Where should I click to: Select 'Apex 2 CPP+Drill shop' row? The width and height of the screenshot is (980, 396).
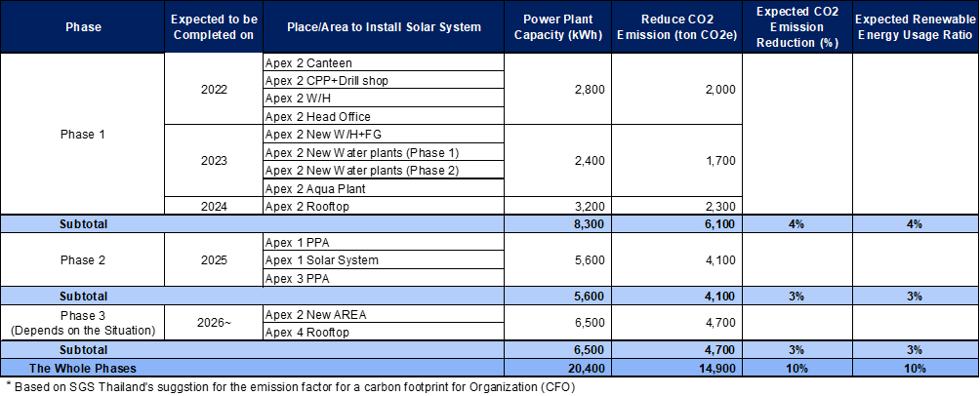(x=384, y=80)
